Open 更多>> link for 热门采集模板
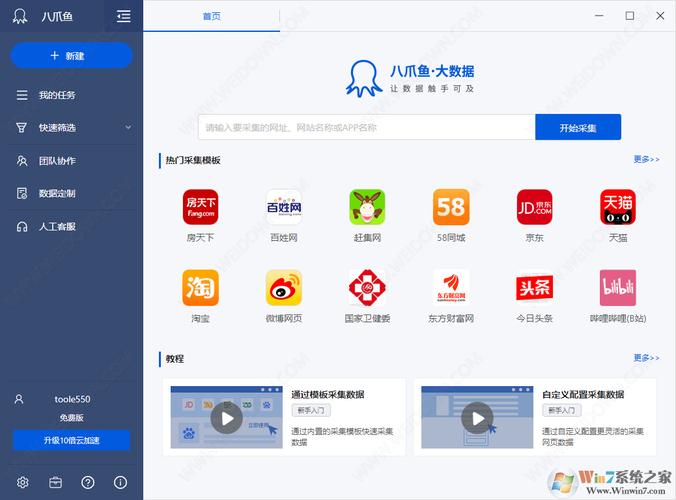The width and height of the screenshot is (676, 500). pyautogui.click(x=646, y=159)
